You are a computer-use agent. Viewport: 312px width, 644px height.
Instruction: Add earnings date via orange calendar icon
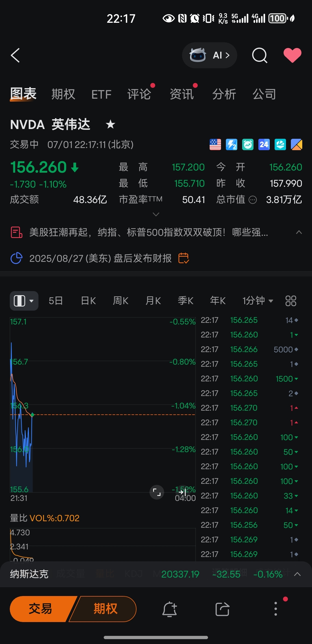[184, 258]
